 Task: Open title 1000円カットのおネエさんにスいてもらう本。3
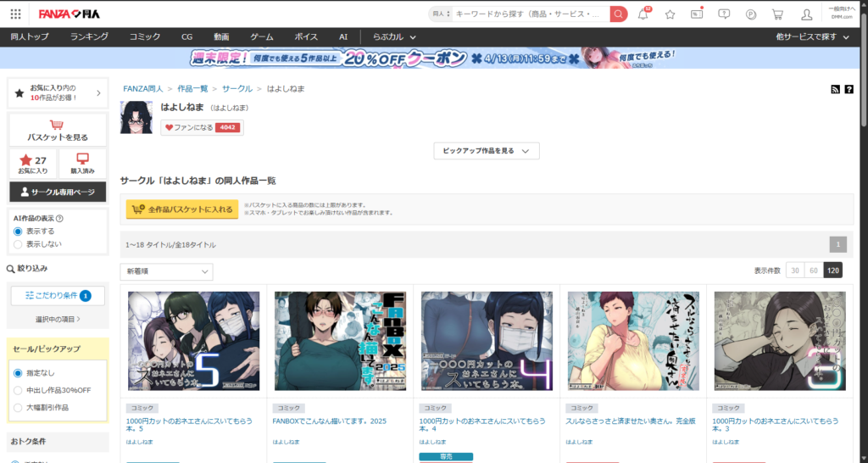tap(776, 425)
